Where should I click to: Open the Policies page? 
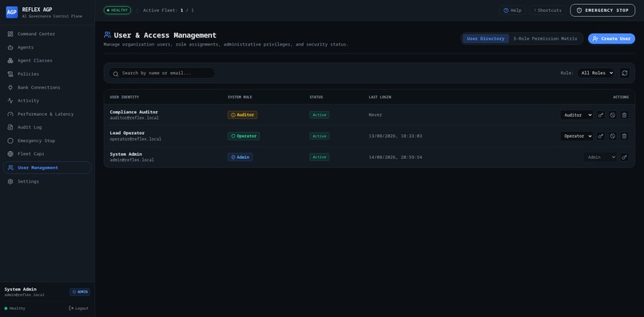click(x=47, y=74)
